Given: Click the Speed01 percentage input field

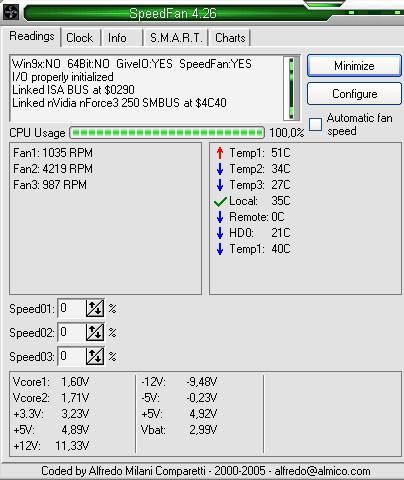Looking at the screenshot, I should coord(72,308).
